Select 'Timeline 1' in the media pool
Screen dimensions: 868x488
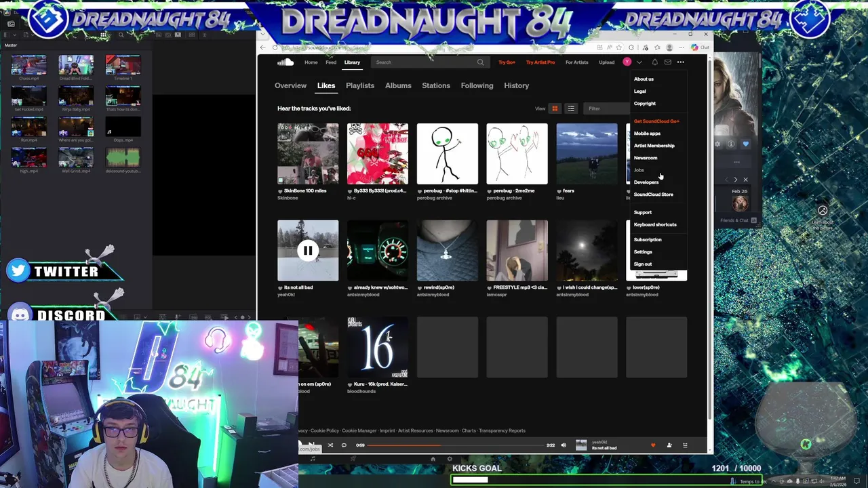point(123,65)
